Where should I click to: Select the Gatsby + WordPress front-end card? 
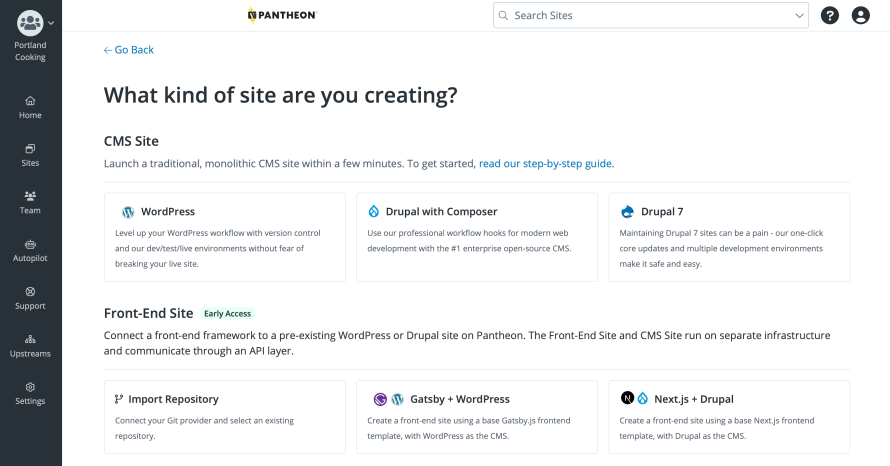click(x=477, y=417)
